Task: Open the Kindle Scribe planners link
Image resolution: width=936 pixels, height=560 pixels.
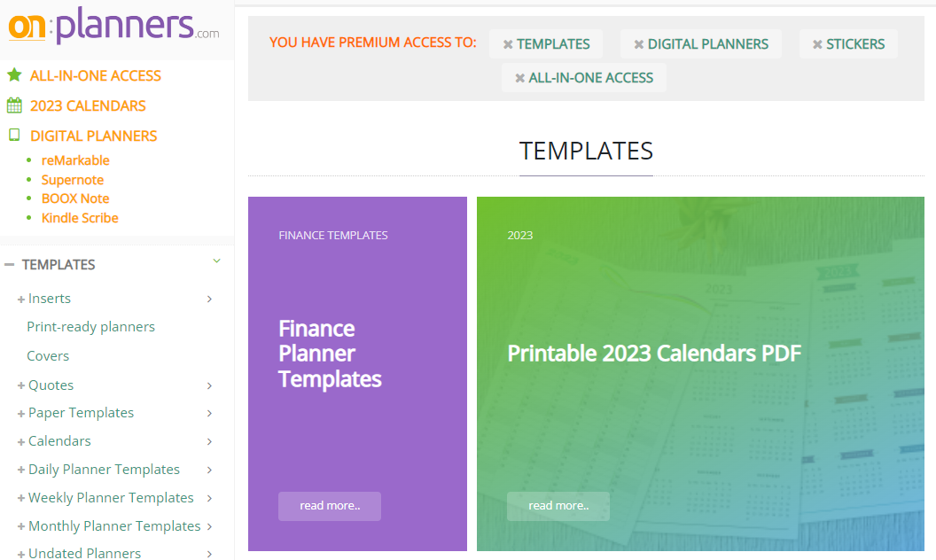Action: pos(80,218)
